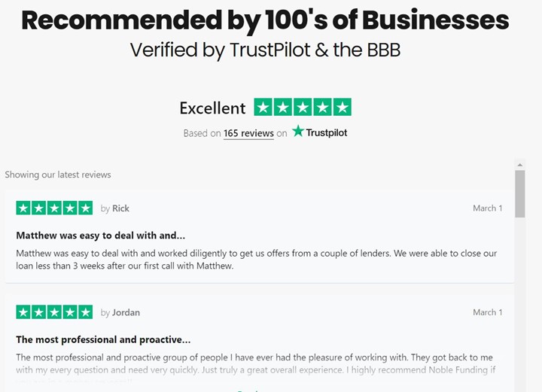Open review titled The most professional and proactive
This screenshot has height=392, width=542.
tap(103, 340)
